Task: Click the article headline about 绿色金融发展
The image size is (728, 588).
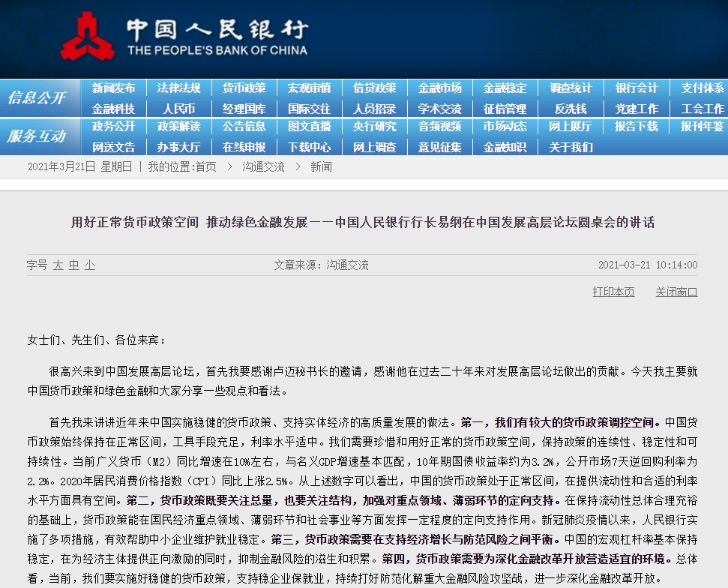Action: [x=363, y=223]
